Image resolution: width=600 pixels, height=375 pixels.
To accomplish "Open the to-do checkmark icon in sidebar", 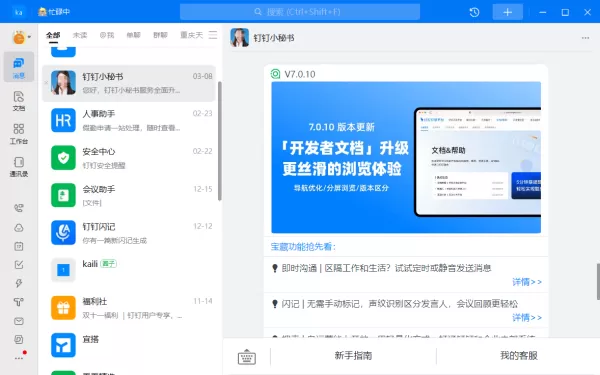I will point(19,265).
